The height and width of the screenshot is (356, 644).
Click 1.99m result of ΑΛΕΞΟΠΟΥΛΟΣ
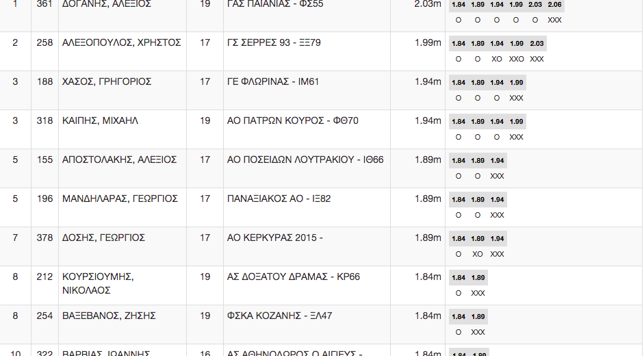click(x=428, y=42)
